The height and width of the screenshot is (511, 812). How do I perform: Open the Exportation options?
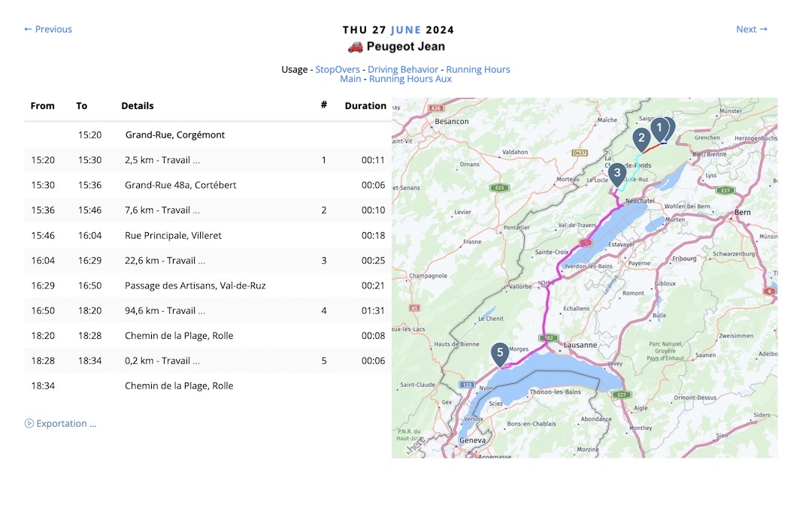pos(66,424)
